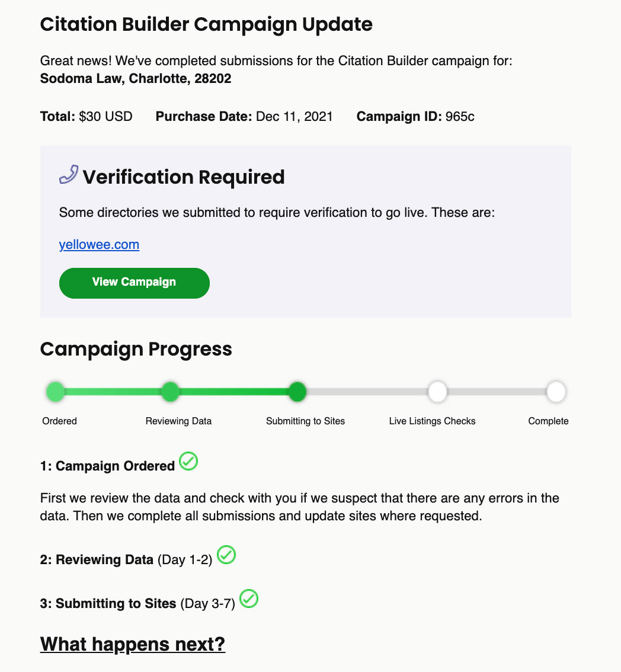Screen dimensions: 621x672
Task: Click the Ordered step label
Action: 59,421
